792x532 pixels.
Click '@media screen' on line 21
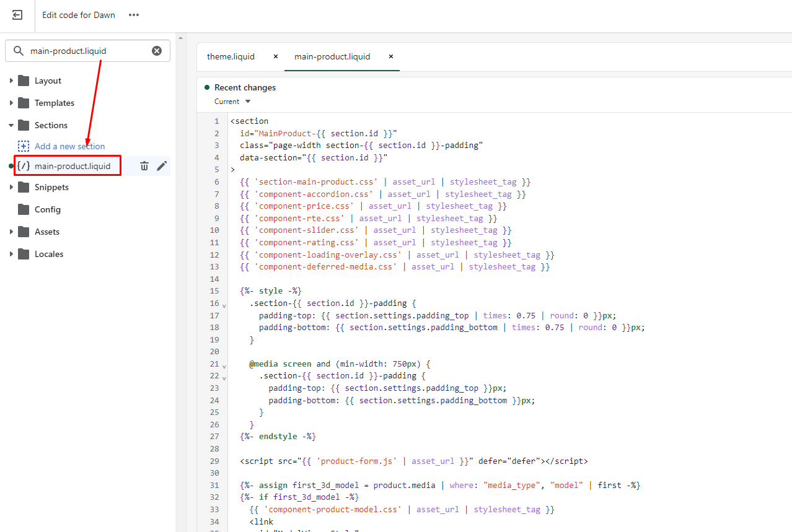coord(280,364)
